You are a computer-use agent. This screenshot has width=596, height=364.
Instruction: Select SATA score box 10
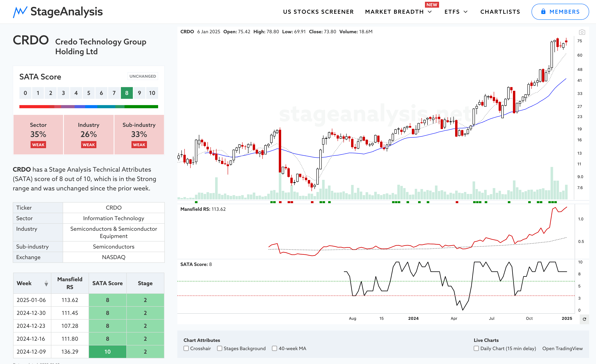[152, 93]
